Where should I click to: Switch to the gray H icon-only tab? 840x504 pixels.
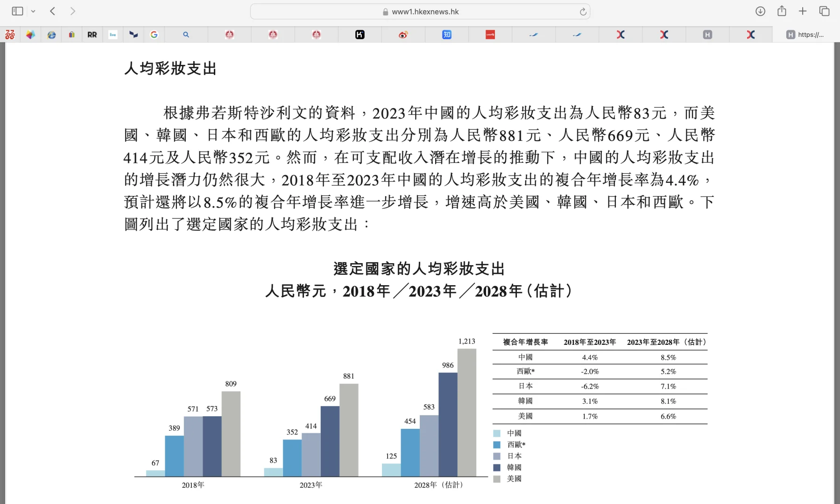(707, 35)
